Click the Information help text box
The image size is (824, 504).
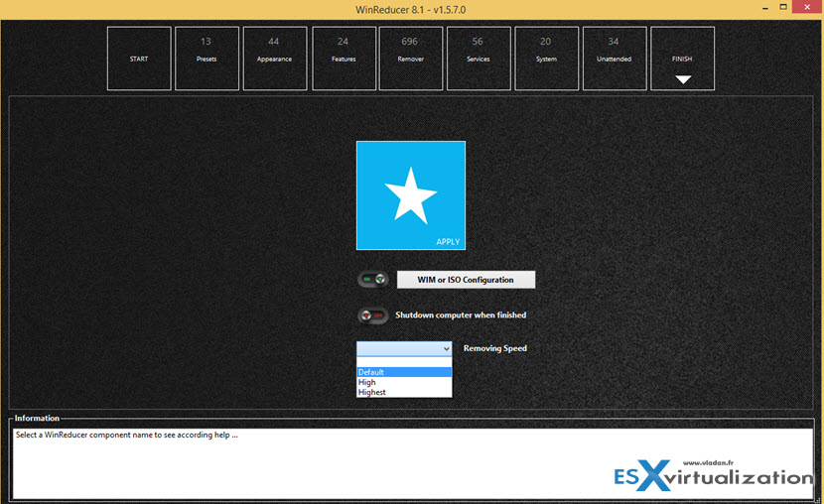click(x=413, y=463)
